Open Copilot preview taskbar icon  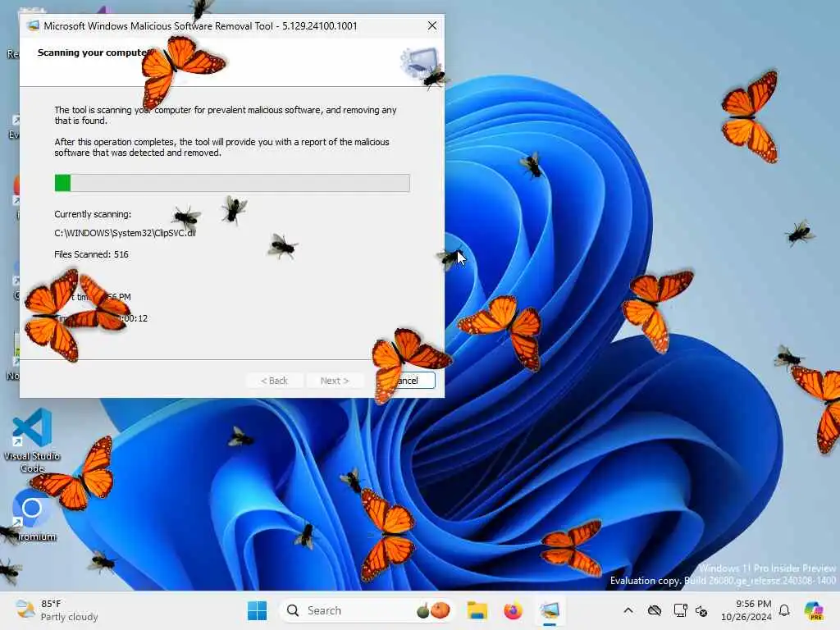click(x=814, y=610)
